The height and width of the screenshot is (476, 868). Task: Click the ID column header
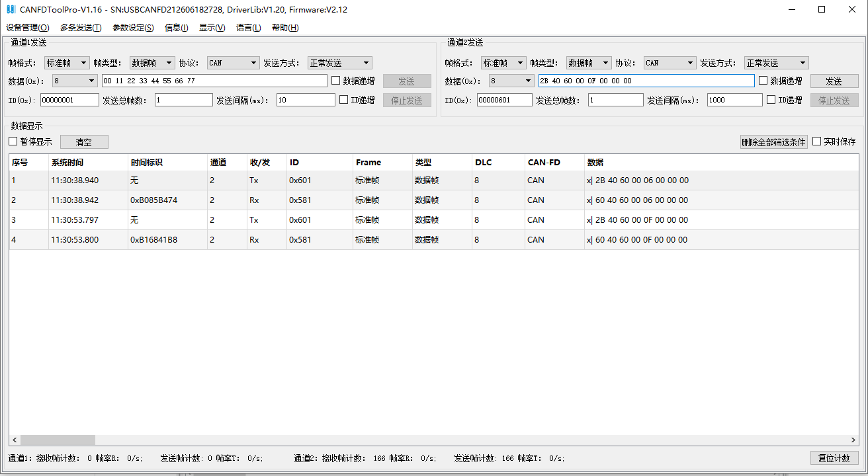(320, 162)
